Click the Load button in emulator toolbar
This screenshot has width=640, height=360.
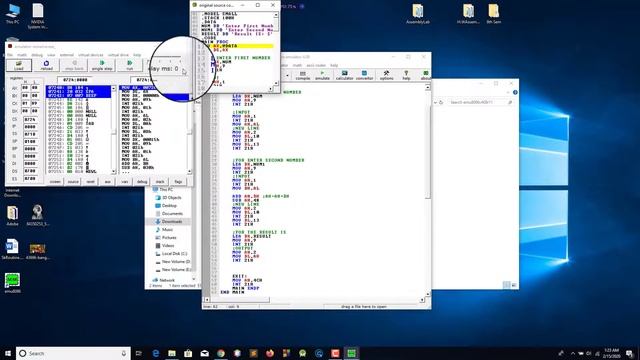click(19, 65)
